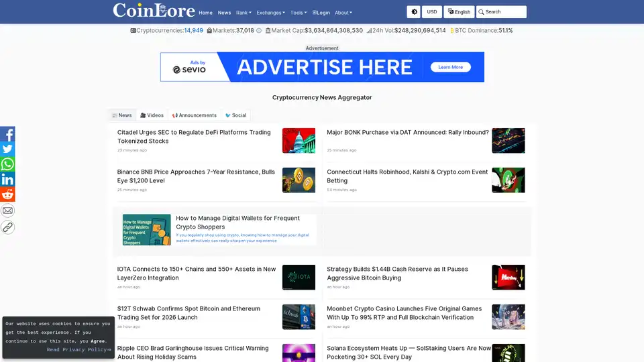
Task: Open IOTA Connects to 150+ Chains article
Action: click(197, 274)
